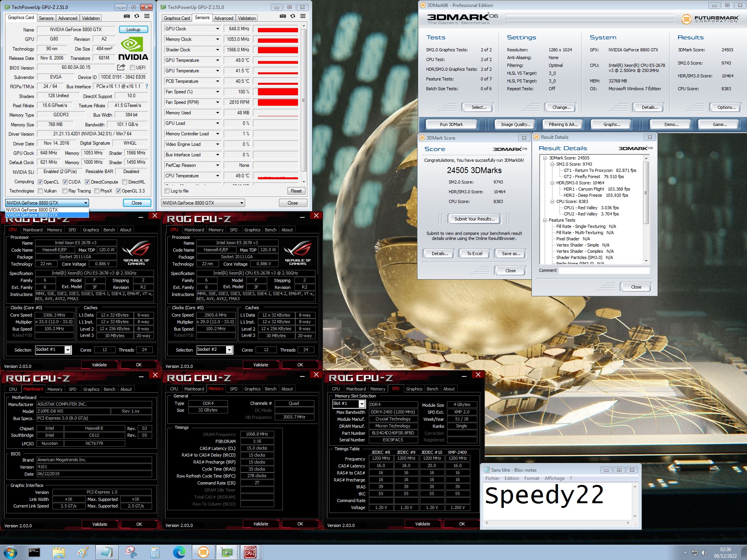Screen dimensions: 747x560
Task: Open Validation tab in GPU-Z Sensors window
Action: [247, 18]
